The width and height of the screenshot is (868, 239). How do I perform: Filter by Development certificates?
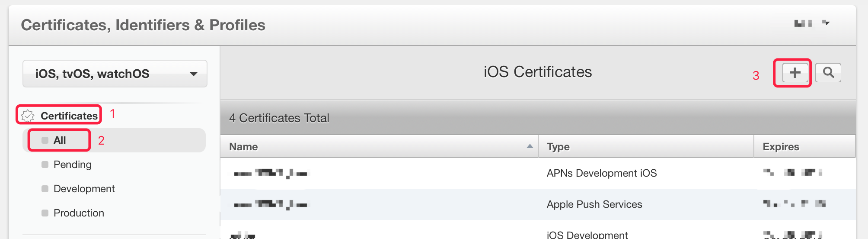[84, 189]
